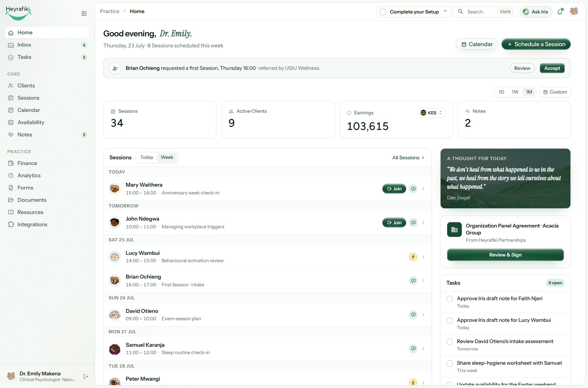Screen dimensions: 588x388
Task: Join Mary Waithera's session
Action: pyautogui.click(x=394, y=189)
